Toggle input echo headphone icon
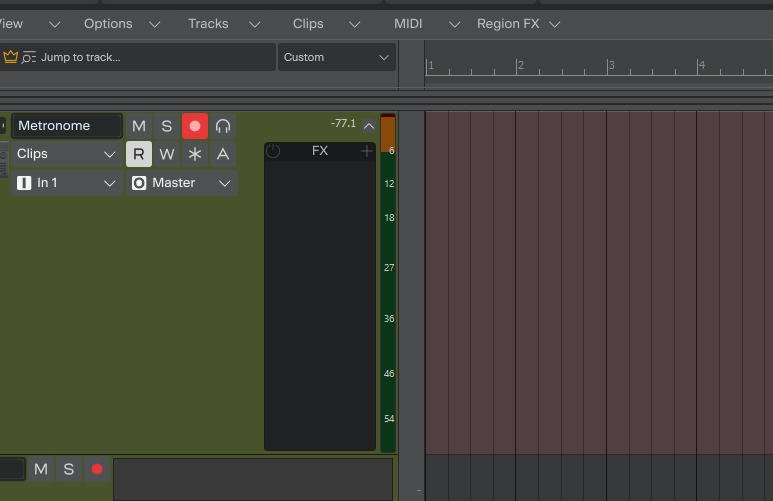The width and height of the screenshot is (773, 501). [x=223, y=126]
